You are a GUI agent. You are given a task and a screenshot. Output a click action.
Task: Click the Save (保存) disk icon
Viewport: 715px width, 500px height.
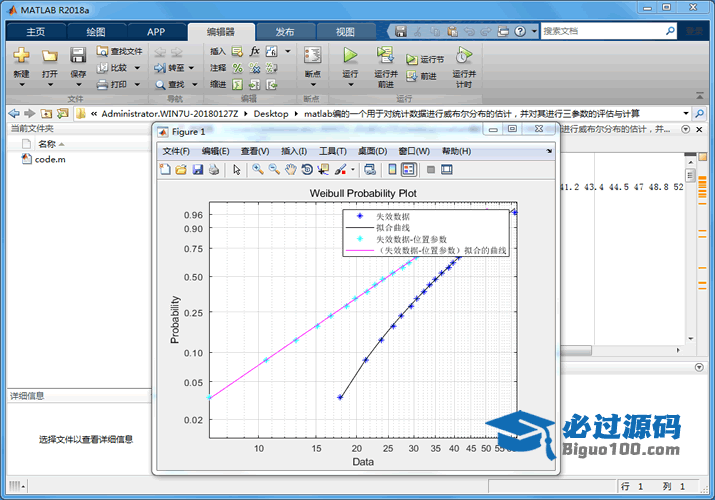(x=78, y=55)
